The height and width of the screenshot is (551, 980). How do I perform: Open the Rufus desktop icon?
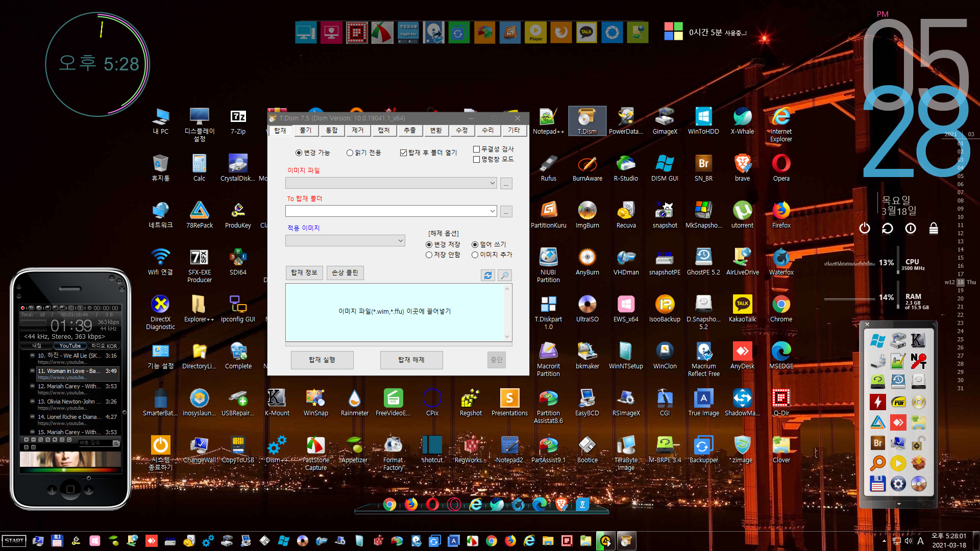[x=549, y=169]
